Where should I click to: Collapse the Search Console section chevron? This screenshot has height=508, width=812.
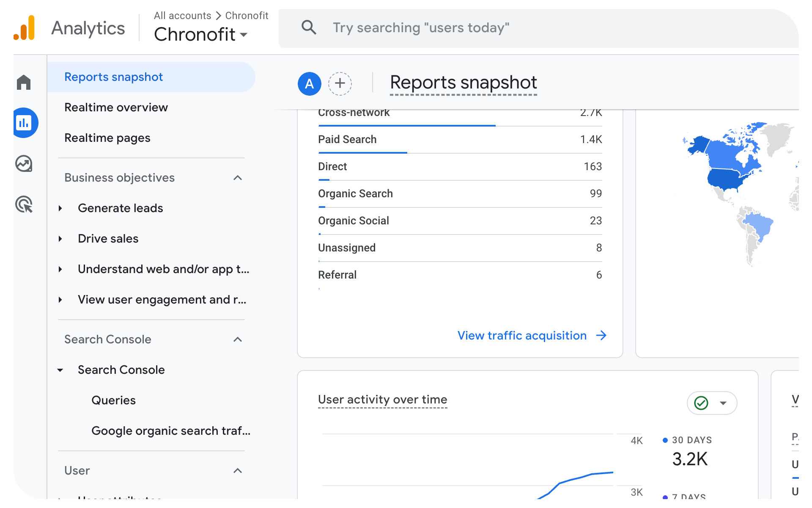click(238, 340)
